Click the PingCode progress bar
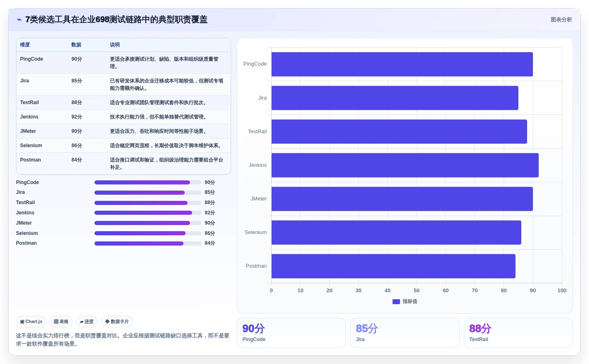589x364 pixels. (x=148, y=182)
